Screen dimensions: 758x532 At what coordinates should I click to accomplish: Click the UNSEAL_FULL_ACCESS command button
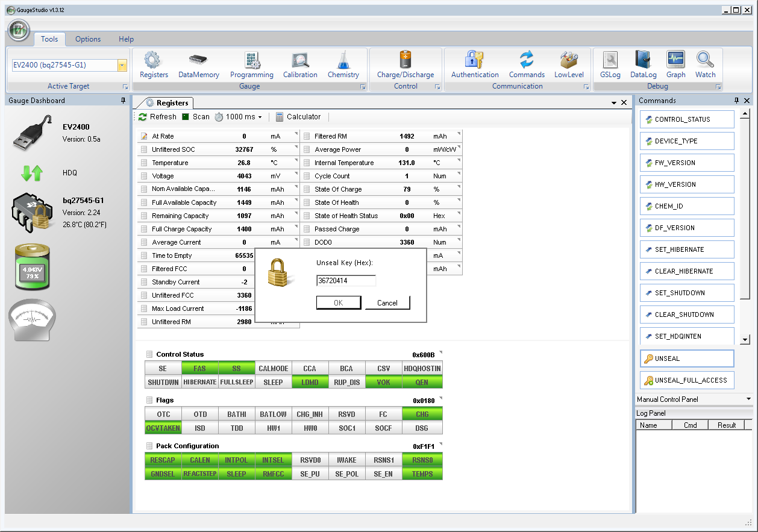tap(687, 380)
